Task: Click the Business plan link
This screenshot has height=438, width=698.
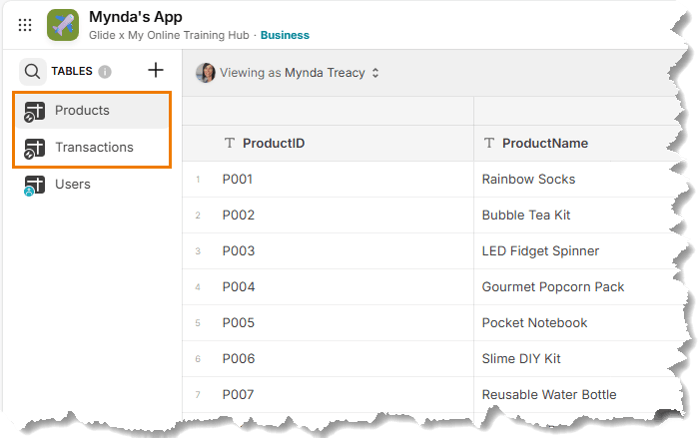Action: [x=285, y=35]
